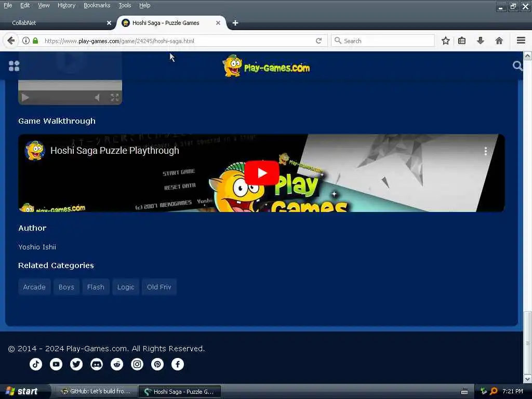Open a new browser tab
Viewport: 532px width, 399px height.
point(235,23)
